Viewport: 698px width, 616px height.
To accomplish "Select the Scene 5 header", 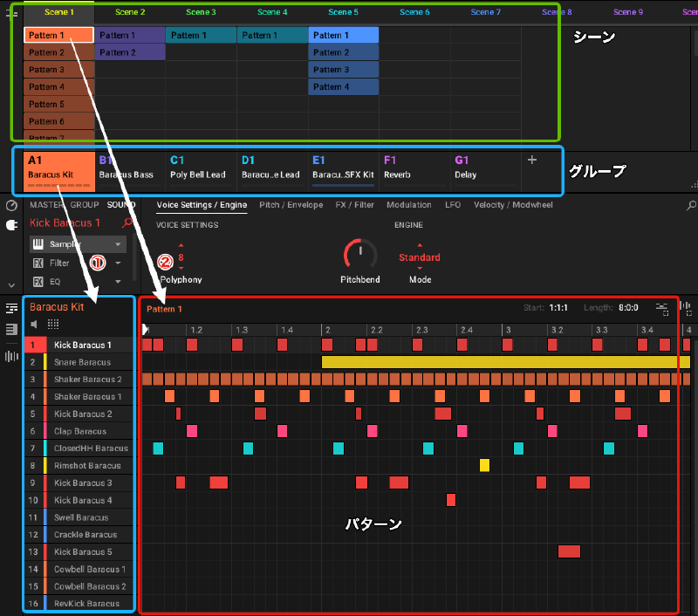I will click(x=343, y=12).
